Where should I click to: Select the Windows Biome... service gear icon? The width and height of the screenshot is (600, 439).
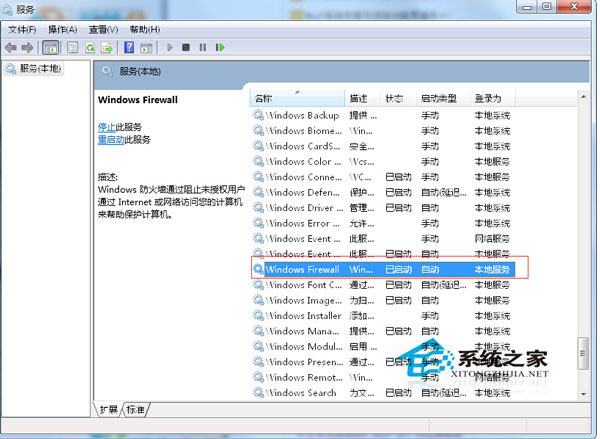(x=259, y=131)
